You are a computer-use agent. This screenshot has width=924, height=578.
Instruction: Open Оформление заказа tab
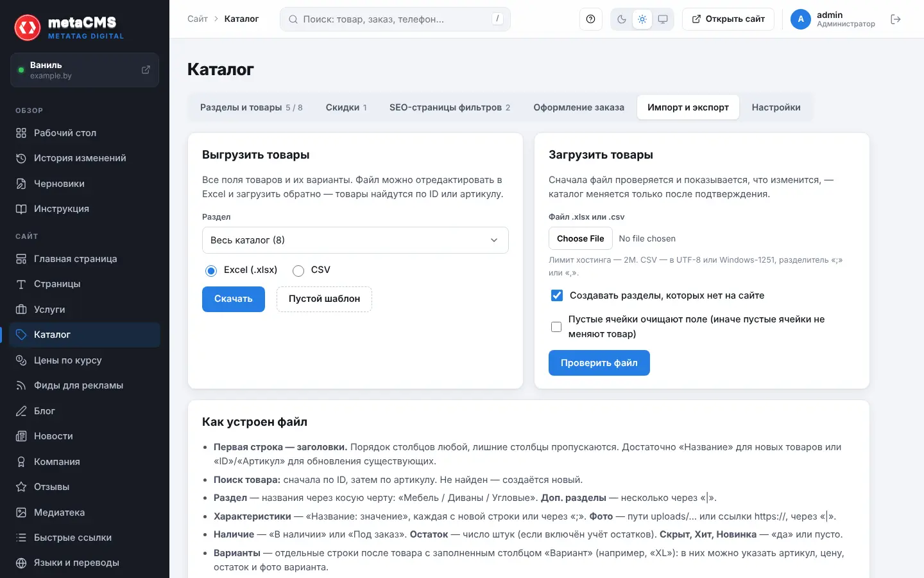(579, 107)
